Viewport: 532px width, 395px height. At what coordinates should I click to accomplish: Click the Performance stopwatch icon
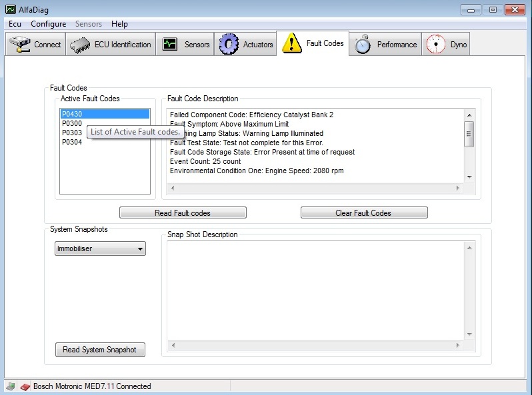pyautogui.click(x=363, y=45)
